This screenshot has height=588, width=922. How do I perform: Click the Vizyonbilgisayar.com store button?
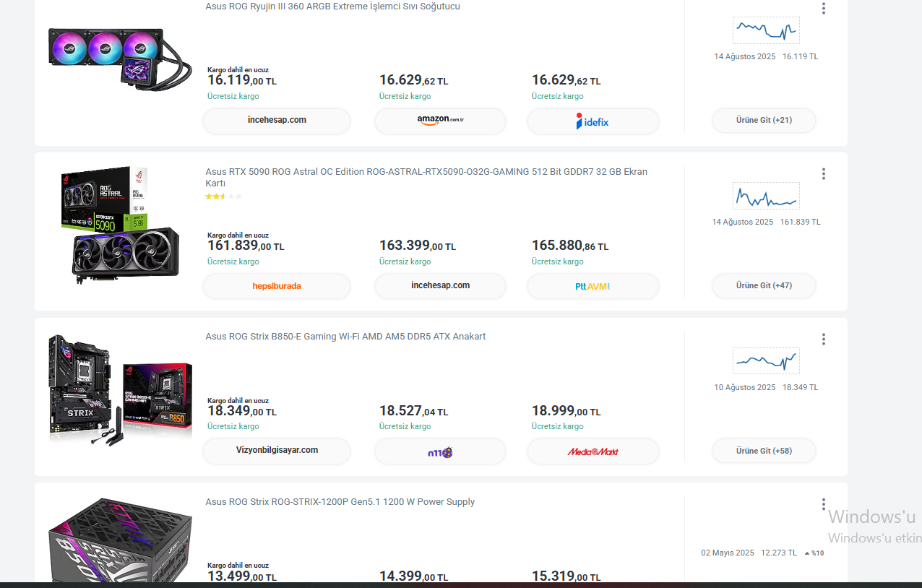tap(277, 451)
